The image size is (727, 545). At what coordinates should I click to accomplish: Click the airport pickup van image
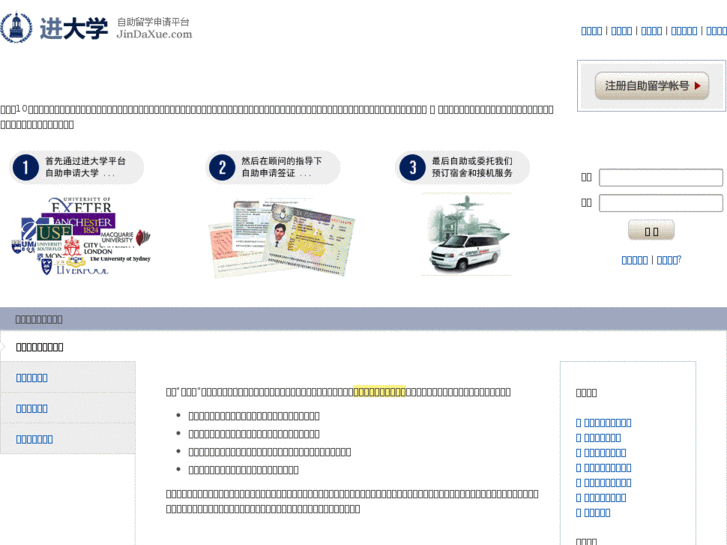point(466,235)
